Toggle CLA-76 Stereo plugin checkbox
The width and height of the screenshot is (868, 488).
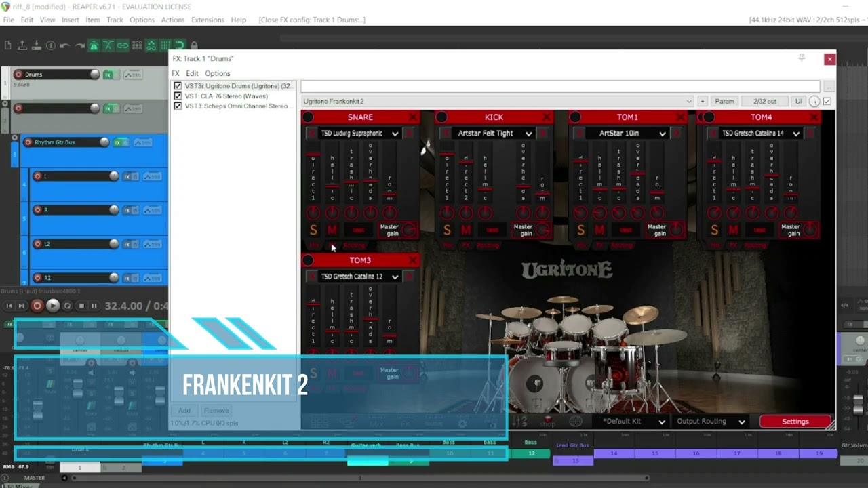coord(178,96)
